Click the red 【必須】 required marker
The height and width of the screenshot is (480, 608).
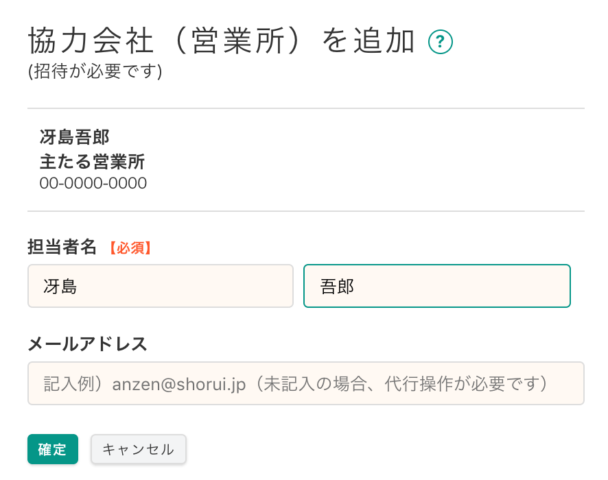(x=130, y=248)
